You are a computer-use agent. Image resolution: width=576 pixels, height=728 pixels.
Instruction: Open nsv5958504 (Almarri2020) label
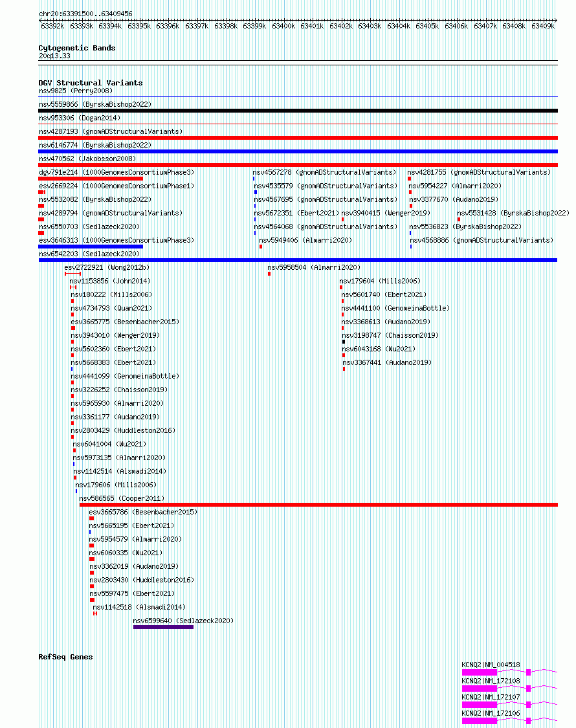point(314,267)
